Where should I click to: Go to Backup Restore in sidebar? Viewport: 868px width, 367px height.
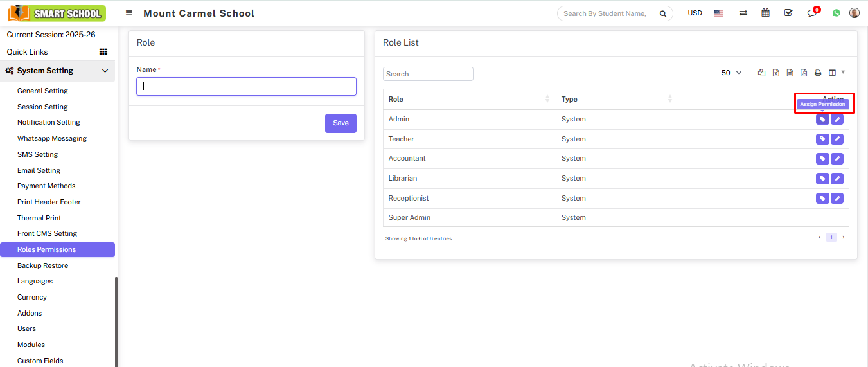point(42,265)
